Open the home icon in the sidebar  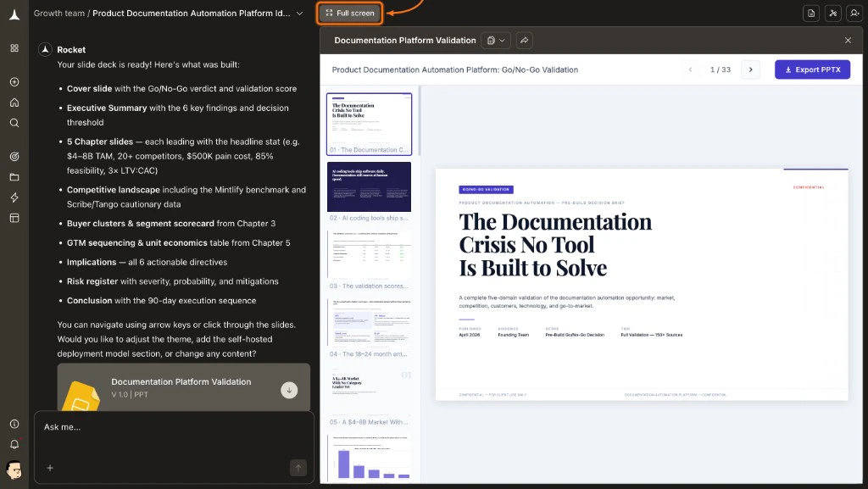pos(14,103)
